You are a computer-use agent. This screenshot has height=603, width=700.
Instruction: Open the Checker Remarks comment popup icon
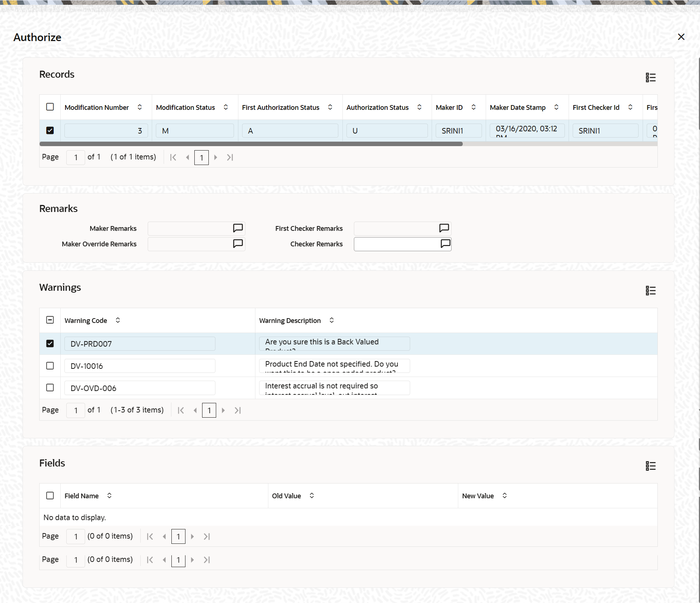(x=445, y=244)
